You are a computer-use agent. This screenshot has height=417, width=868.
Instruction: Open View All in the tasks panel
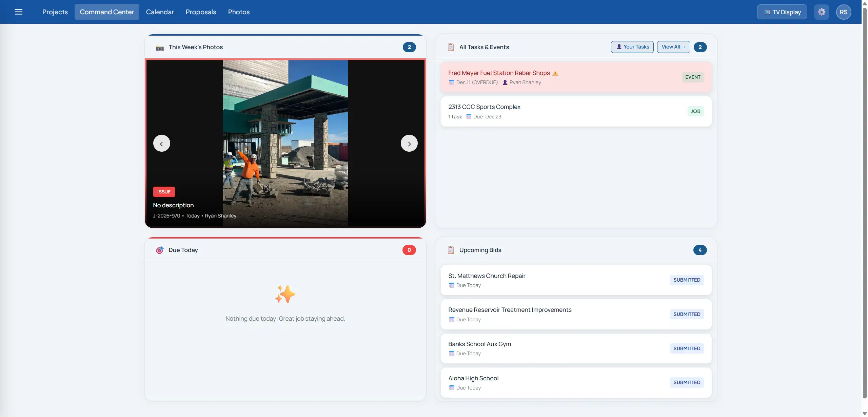[x=673, y=47]
